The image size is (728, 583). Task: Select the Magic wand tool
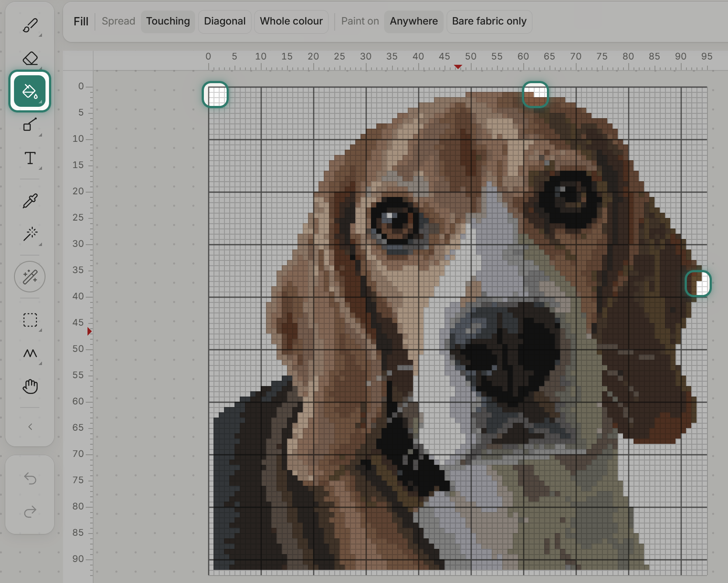point(30,234)
